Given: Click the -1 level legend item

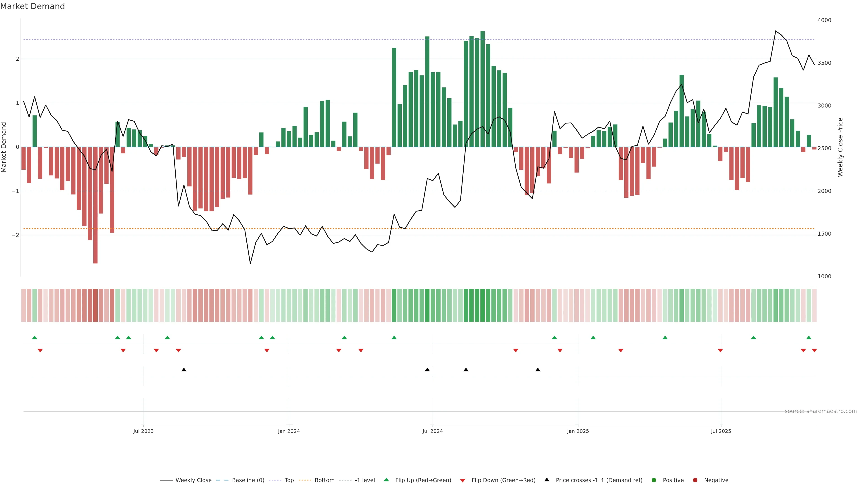Looking at the screenshot, I should [365, 480].
